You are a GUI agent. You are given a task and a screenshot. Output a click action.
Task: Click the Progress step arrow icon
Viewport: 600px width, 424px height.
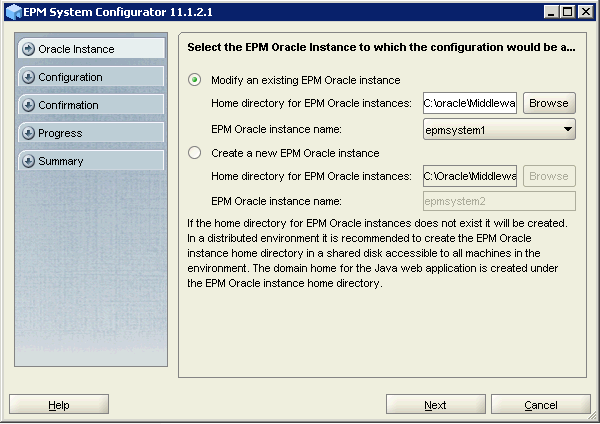(x=28, y=133)
